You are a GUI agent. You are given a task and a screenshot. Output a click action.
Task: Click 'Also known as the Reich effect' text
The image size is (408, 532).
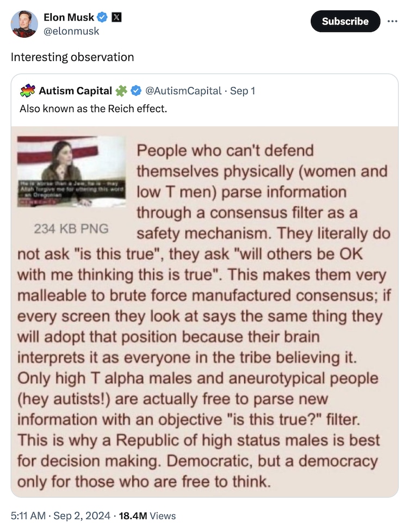[93, 108]
